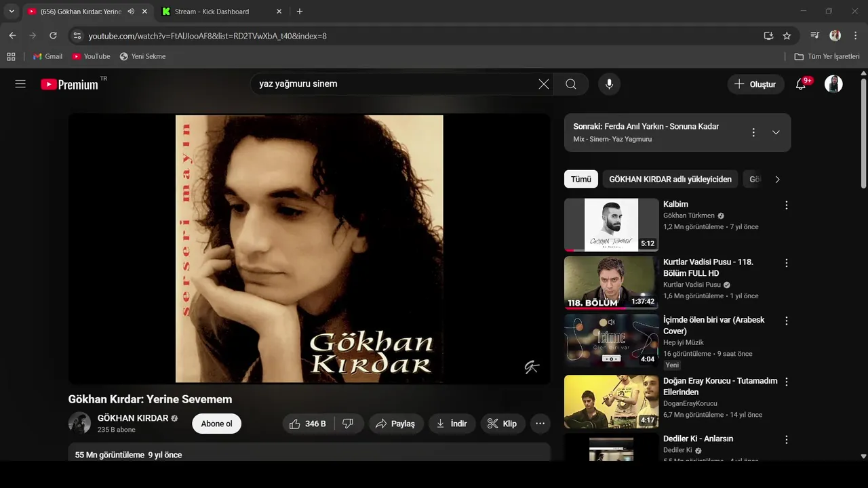Open Dediler Ki - Anlarsın video title
This screenshot has width=868, height=488.
pos(698,439)
